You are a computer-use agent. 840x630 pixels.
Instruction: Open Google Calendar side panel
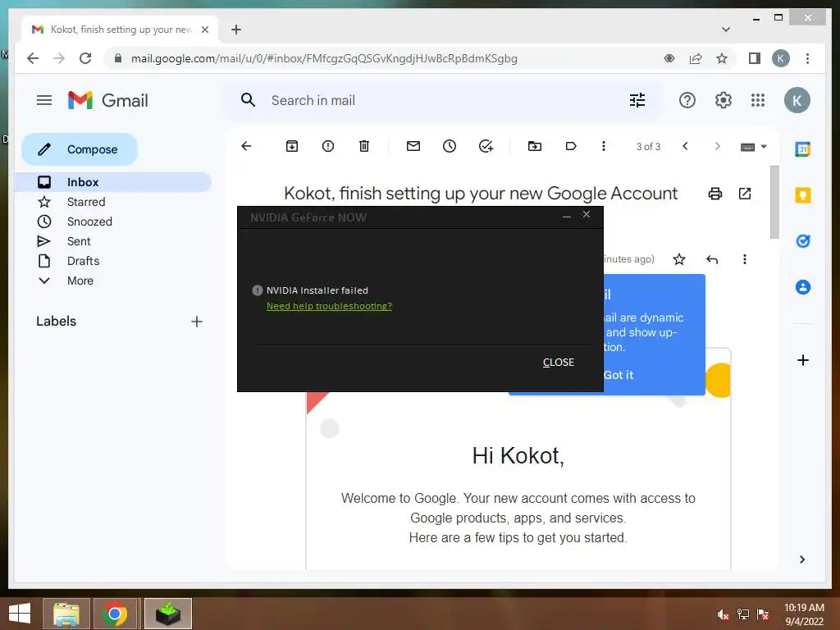pyautogui.click(x=802, y=149)
